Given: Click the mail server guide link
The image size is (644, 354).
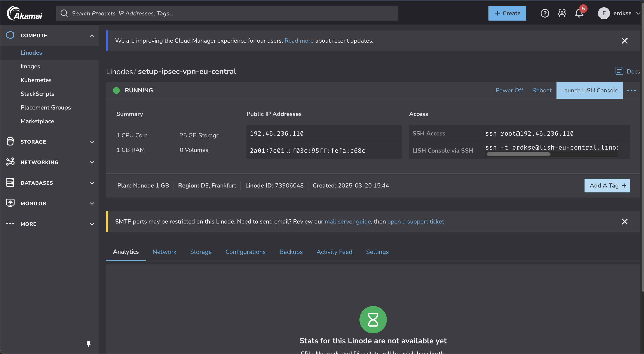Looking at the screenshot, I should [x=347, y=222].
